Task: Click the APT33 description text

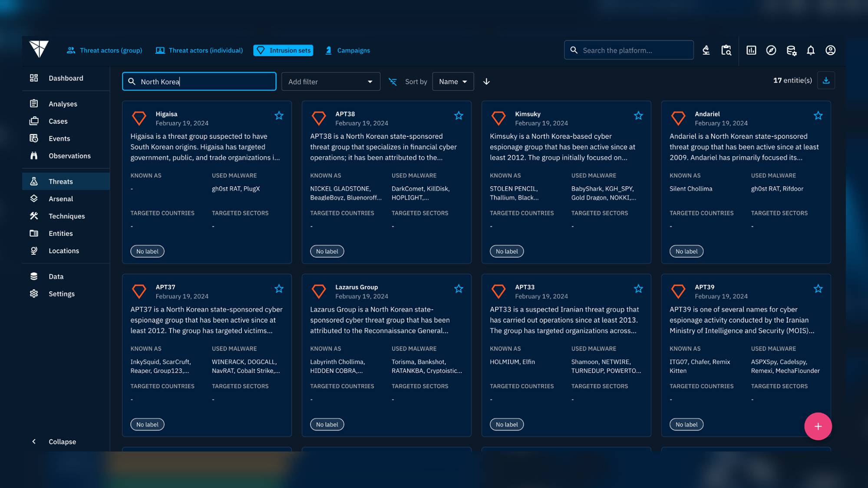Action: coord(564,320)
